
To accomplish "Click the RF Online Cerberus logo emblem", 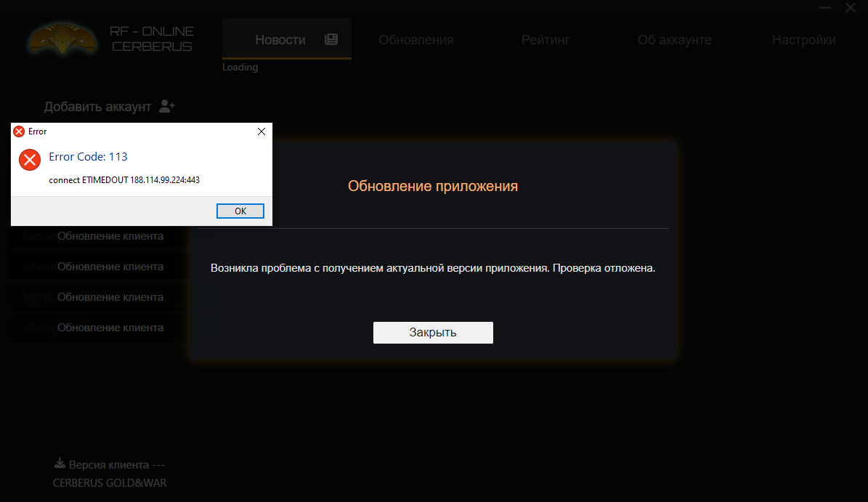I will click(x=62, y=39).
